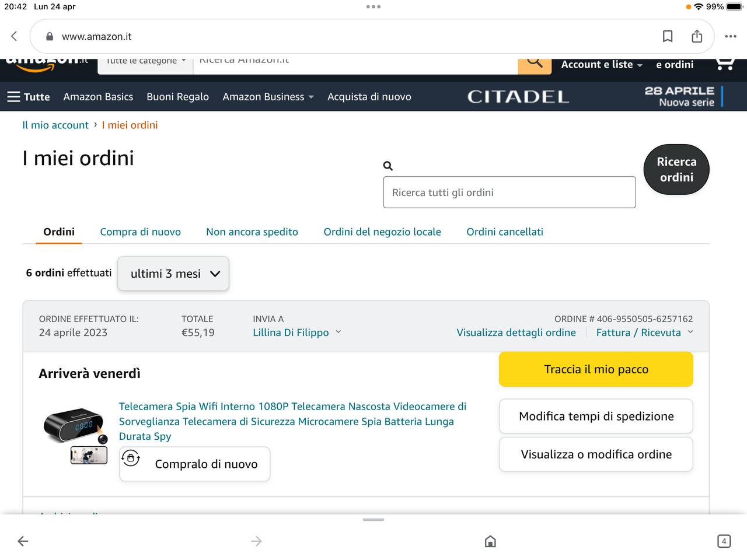The width and height of the screenshot is (747, 560).
Task: Open the share sheet icon
Action: 697,36
